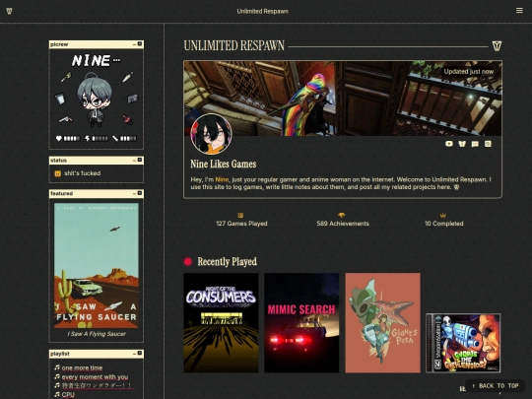The width and height of the screenshot is (532, 399).
Task: Click the Achievements trophy icon
Action: coord(341,215)
